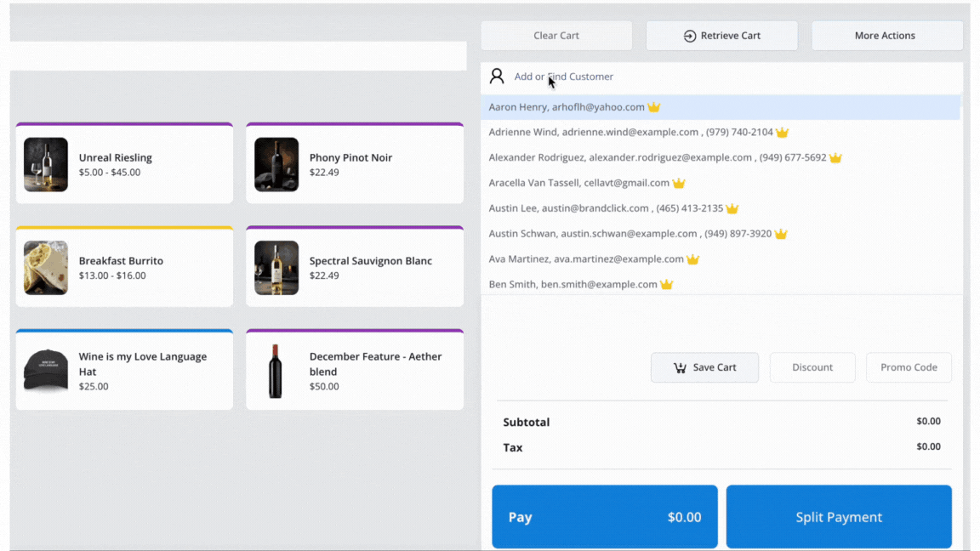Click crown icon beside Ben Smith
The image size is (980, 551).
point(666,284)
